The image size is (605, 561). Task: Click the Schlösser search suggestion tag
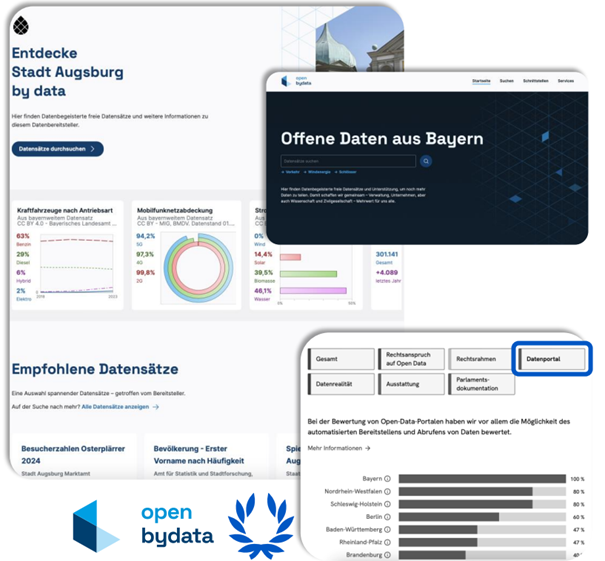(x=346, y=172)
